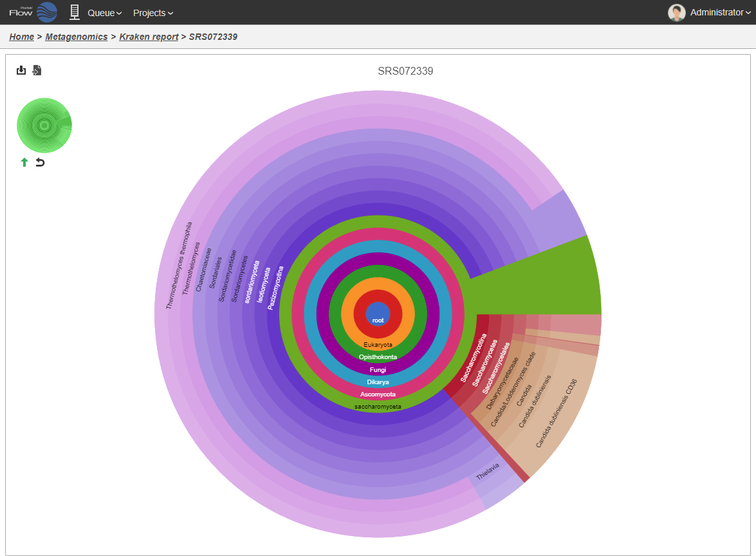Click the Candida dubliniensis CD36 segment
Screen dimensions: 756x556
pyautogui.click(x=557, y=412)
